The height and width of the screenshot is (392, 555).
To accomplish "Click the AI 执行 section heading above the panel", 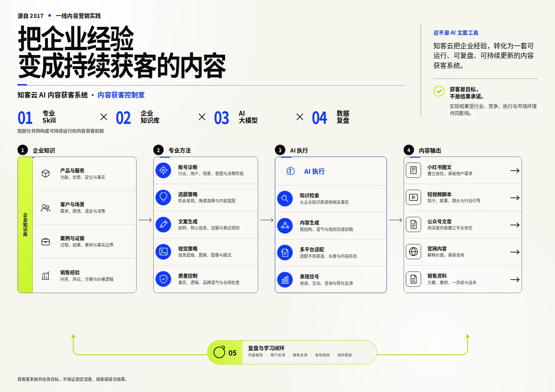I will (x=299, y=150).
